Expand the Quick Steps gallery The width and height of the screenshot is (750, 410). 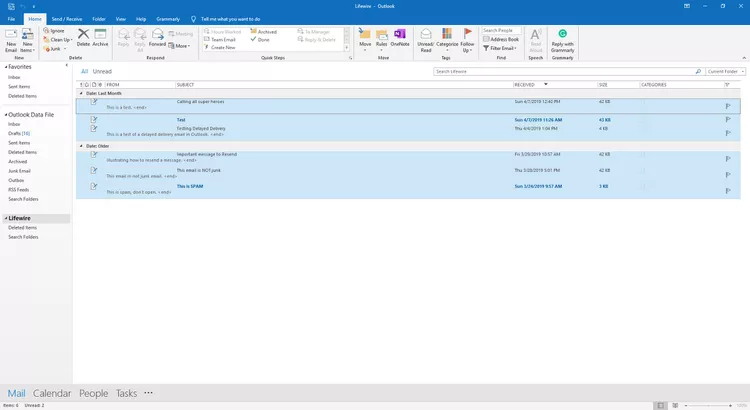click(347, 48)
